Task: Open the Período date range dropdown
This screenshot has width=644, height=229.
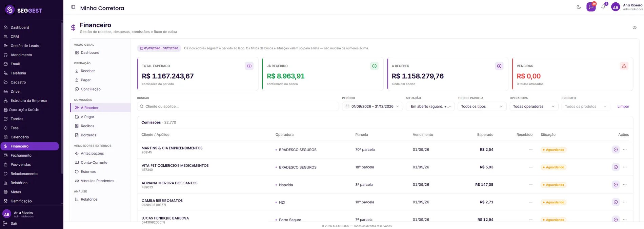Action: 373,106
